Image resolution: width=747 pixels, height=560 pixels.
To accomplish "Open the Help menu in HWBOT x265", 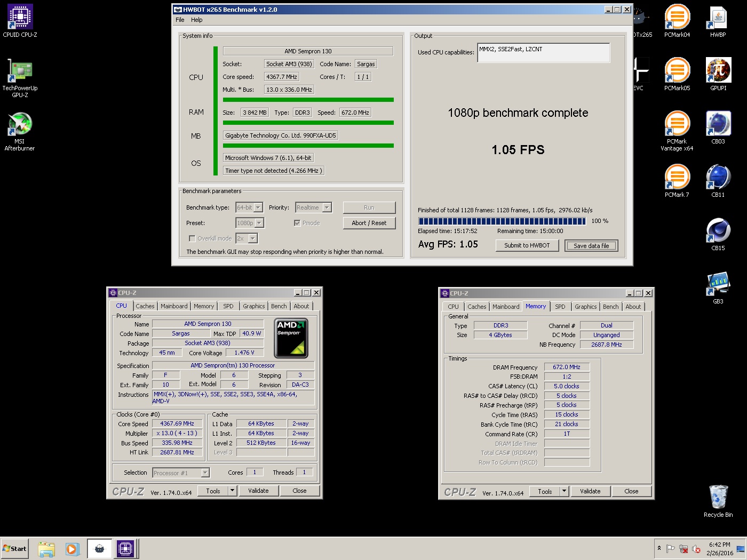I will (197, 20).
